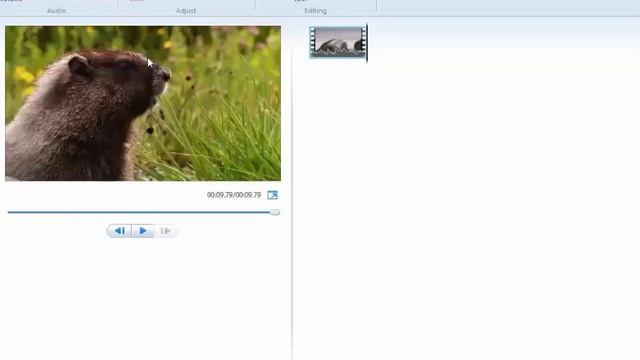Click the Audio group label
This screenshot has height=360, width=640.
(56, 11)
